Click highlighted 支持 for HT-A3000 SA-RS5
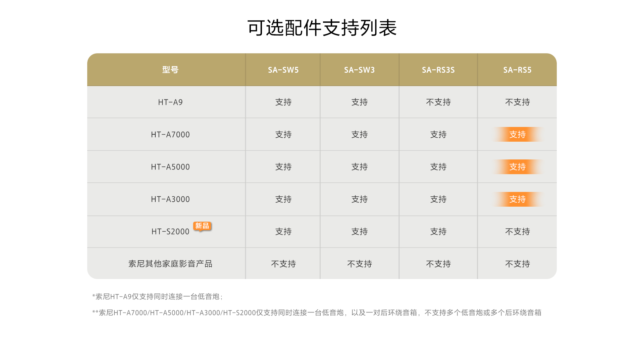Viewport: 644px width, 347px height. [x=517, y=199]
